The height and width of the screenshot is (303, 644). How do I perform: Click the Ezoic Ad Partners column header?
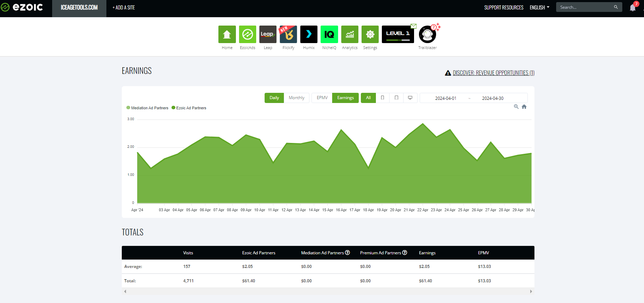click(x=259, y=253)
